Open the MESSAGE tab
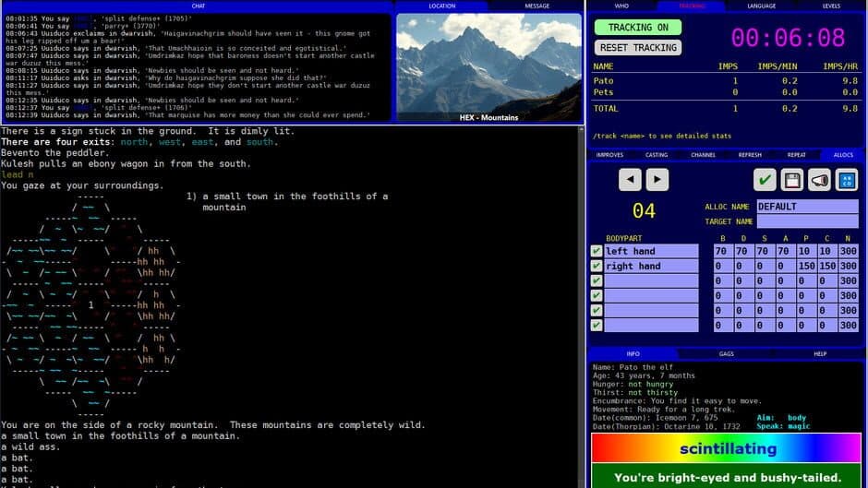Image resolution: width=868 pixels, height=488 pixels. point(537,6)
